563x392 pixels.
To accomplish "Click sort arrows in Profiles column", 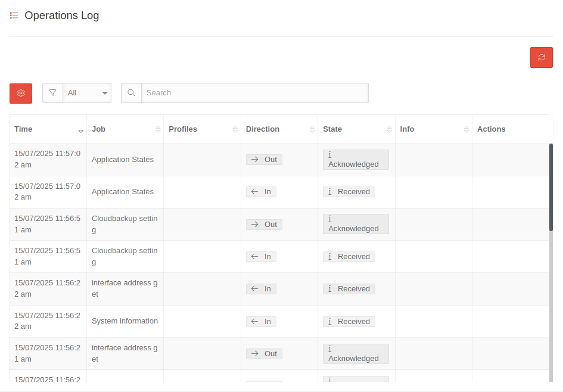I will click(235, 129).
